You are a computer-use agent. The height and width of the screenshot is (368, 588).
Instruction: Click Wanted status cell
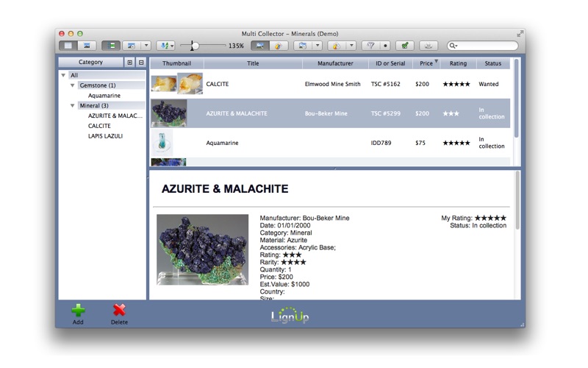coord(489,84)
